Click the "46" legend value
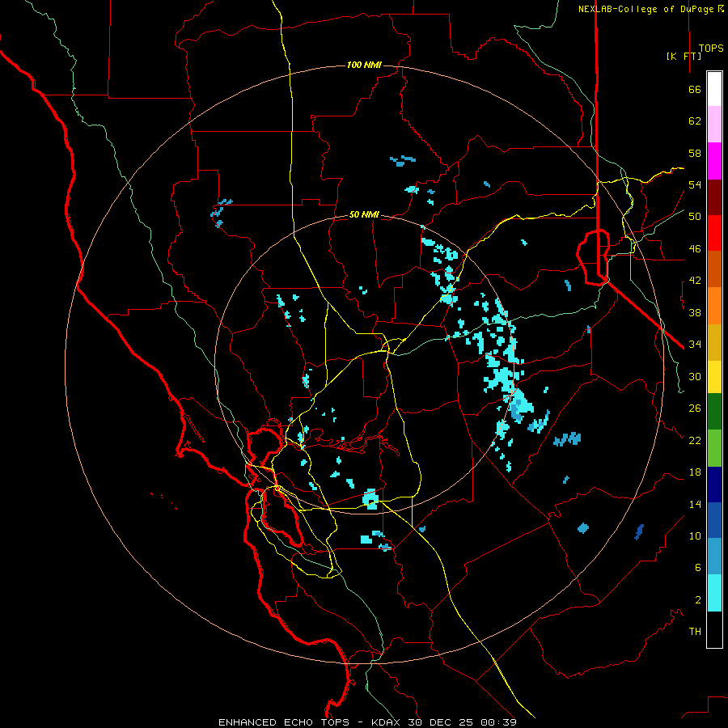 click(695, 248)
